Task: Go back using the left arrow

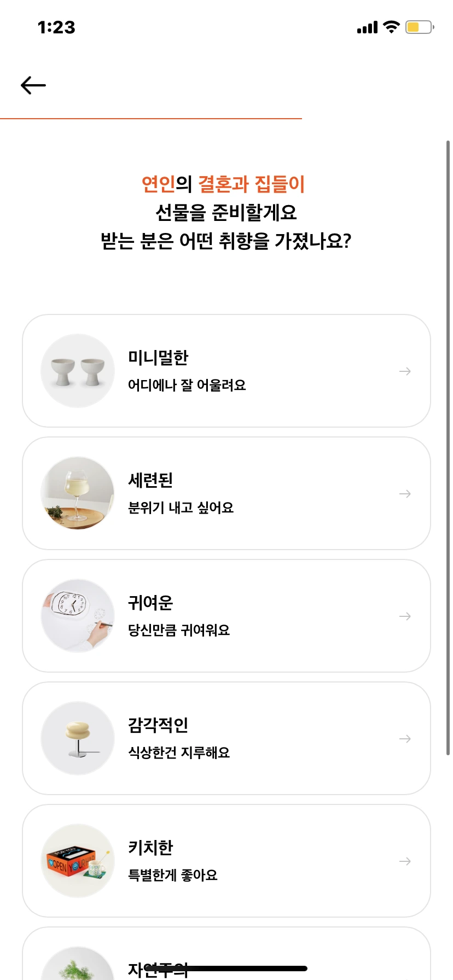Action: tap(33, 85)
